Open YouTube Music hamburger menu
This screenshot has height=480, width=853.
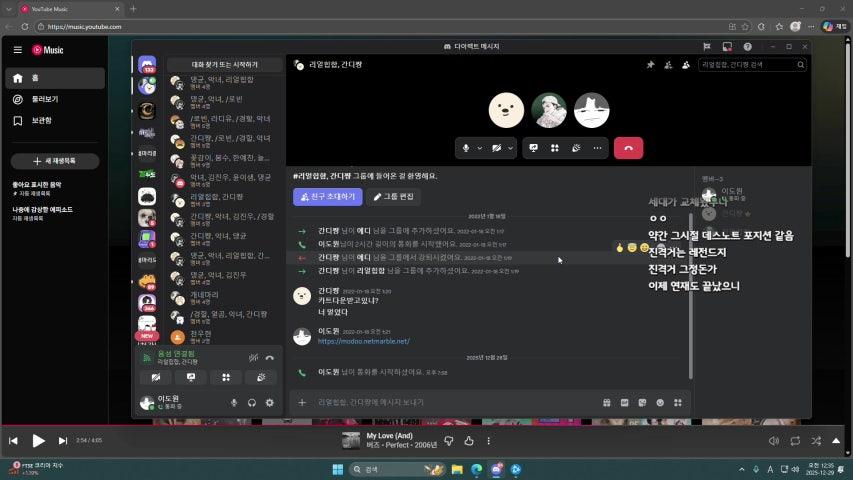18,50
